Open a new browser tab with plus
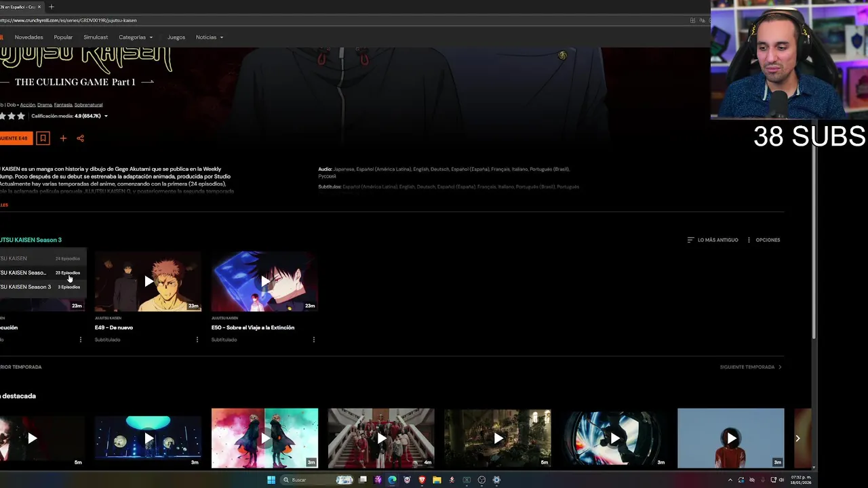 (x=52, y=7)
